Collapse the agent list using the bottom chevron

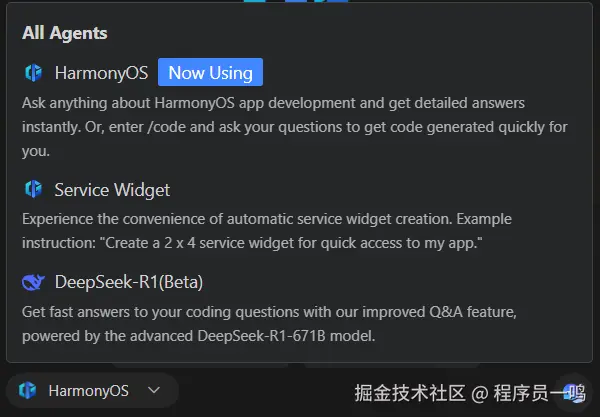(154, 390)
